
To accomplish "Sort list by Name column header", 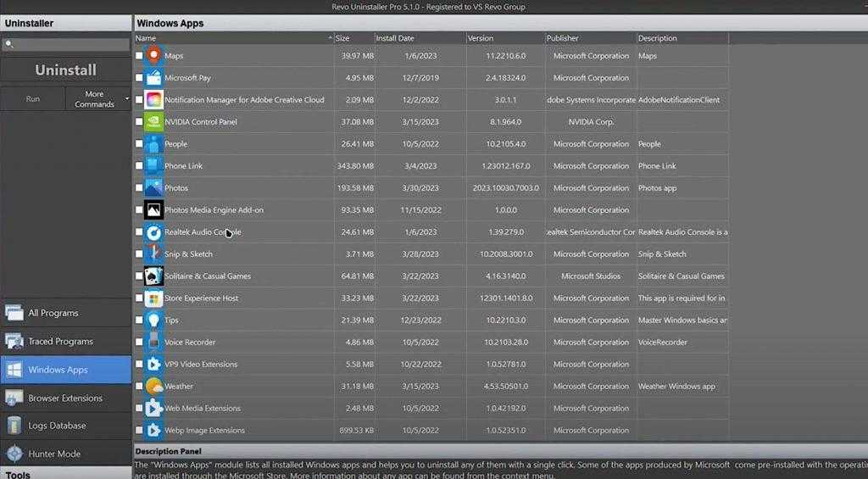I will (x=233, y=38).
